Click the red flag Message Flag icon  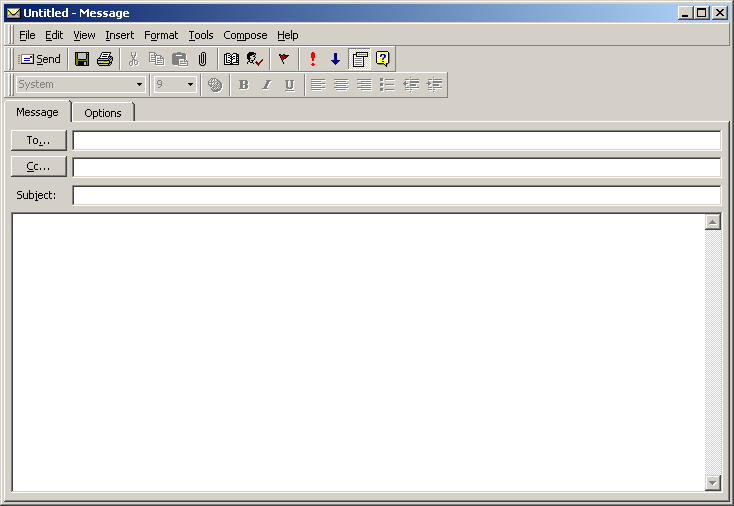pyautogui.click(x=284, y=59)
